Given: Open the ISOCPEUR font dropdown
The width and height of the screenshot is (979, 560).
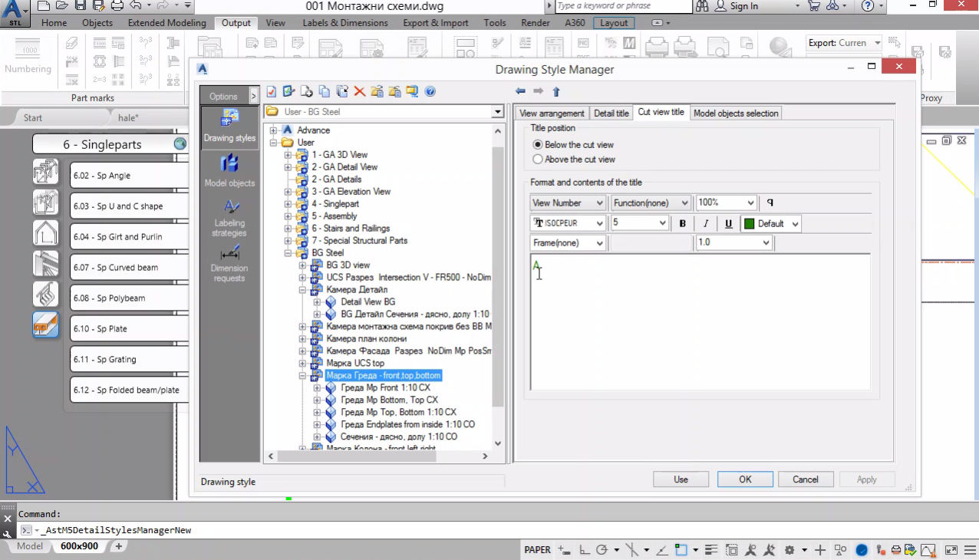Looking at the screenshot, I should point(568,223).
